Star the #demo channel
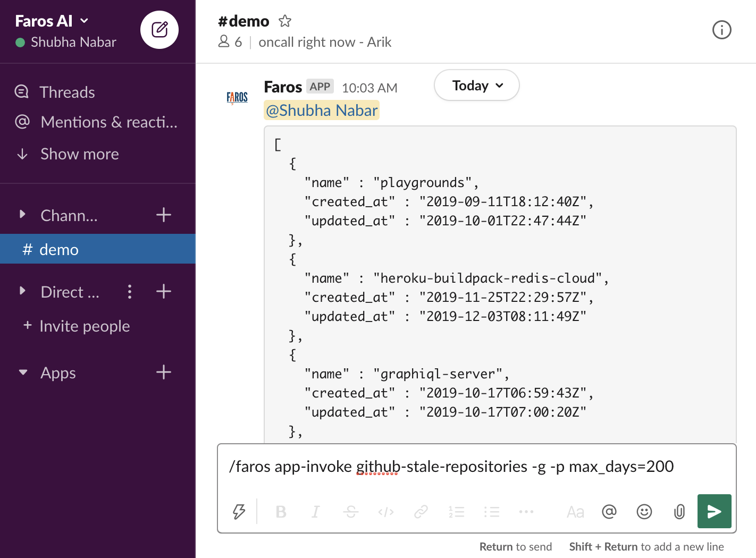This screenshot has width=756, height=558. (x=285, y=21)
